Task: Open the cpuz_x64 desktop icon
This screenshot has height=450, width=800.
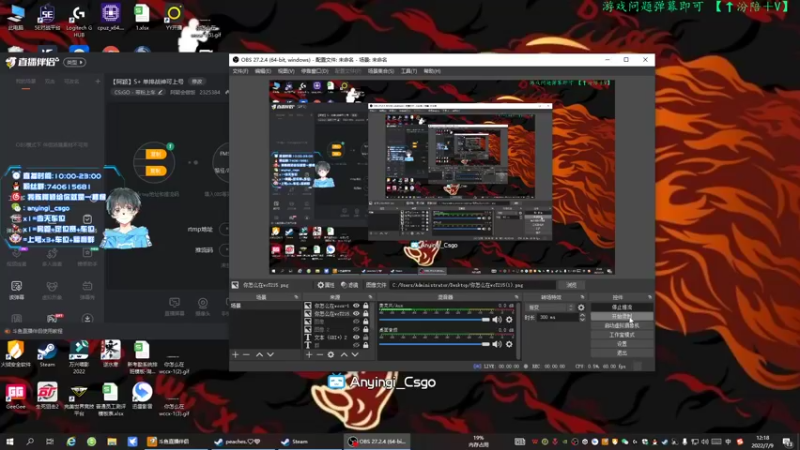Action: (x=110, y=18)
